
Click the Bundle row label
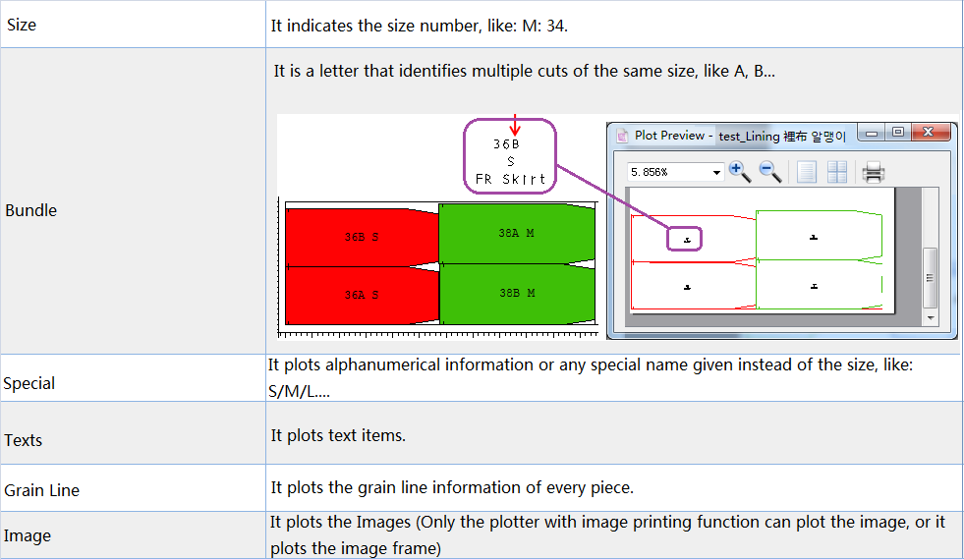(x=31, y=210)
